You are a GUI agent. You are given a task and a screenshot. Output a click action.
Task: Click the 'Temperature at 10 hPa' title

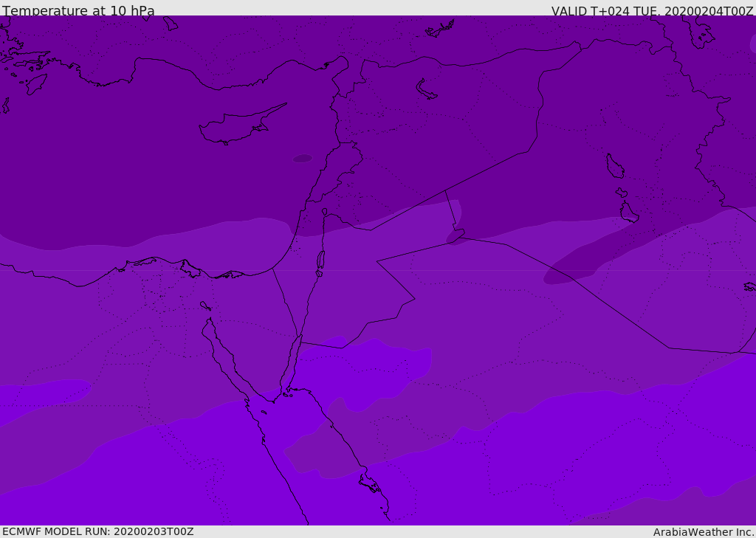click(x=78, y=10)
